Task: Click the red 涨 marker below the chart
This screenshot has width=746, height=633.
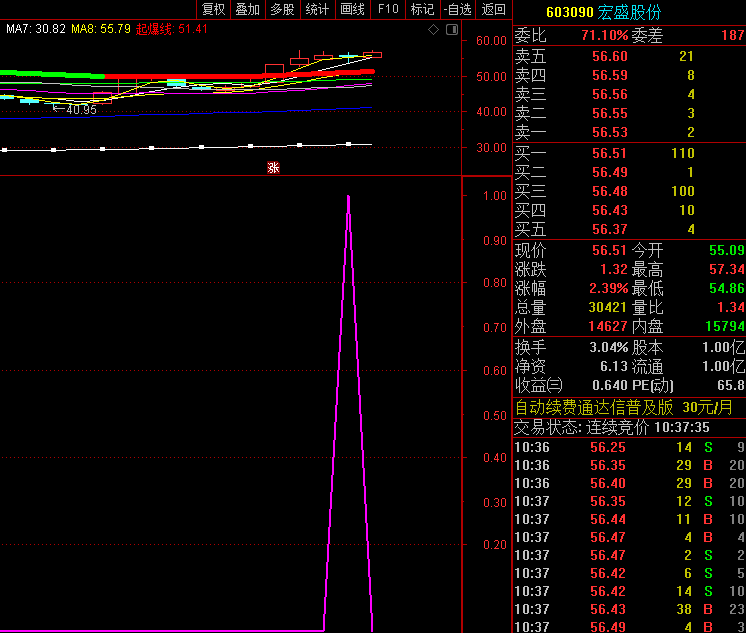Action: 273,168
